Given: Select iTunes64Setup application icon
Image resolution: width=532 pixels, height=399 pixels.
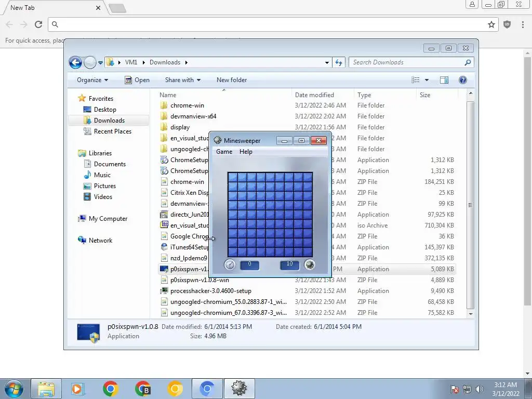Looking at the screenshot, I should [x=164, y=247].
